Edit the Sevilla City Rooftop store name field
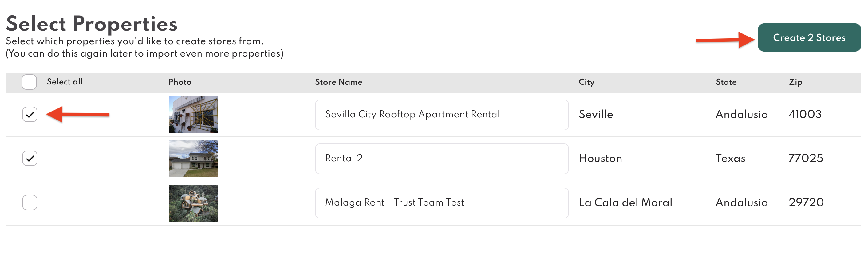Image resolution: width=868 pixels, height=263 pixels. (441, 115)
